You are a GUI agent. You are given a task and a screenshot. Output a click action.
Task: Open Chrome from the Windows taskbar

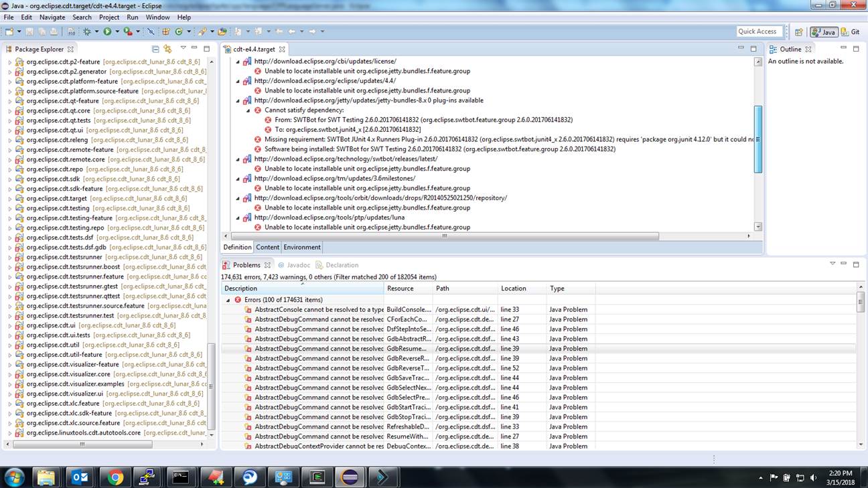116,477
